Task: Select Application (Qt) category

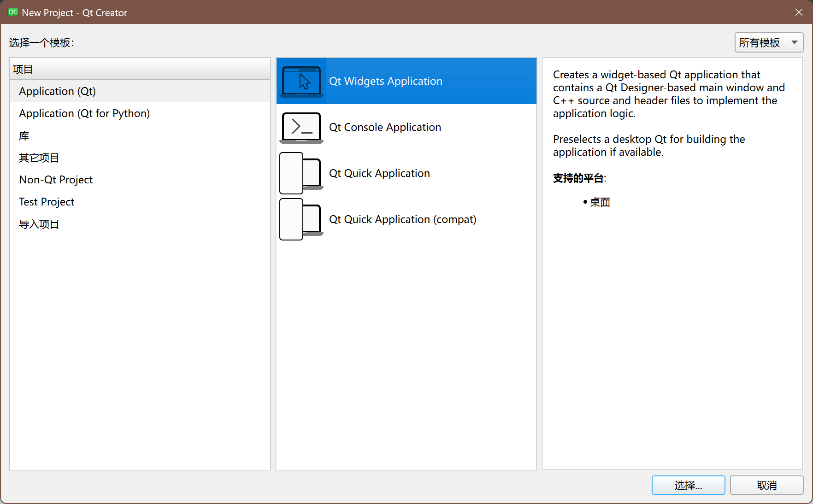Action: [x=140, y=91]
